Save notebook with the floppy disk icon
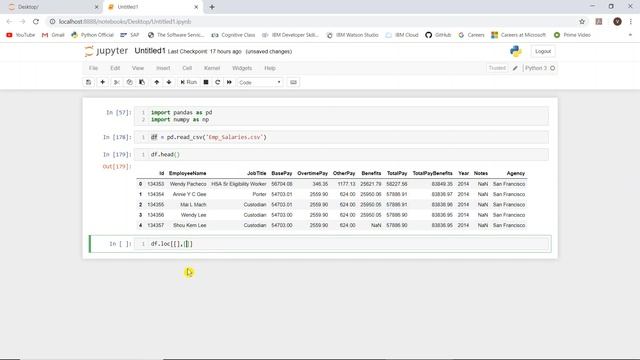The width and height of the screenshot is (640, 360). (89, 82)
